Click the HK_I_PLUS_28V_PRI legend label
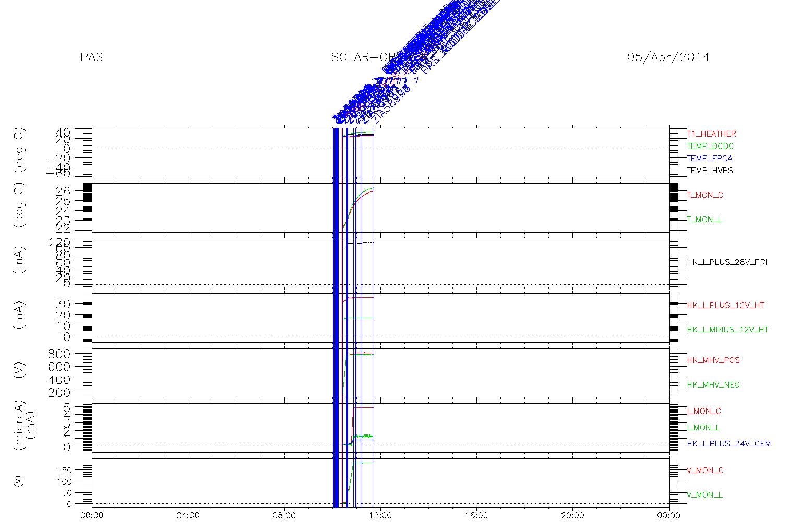 (727, 262)
